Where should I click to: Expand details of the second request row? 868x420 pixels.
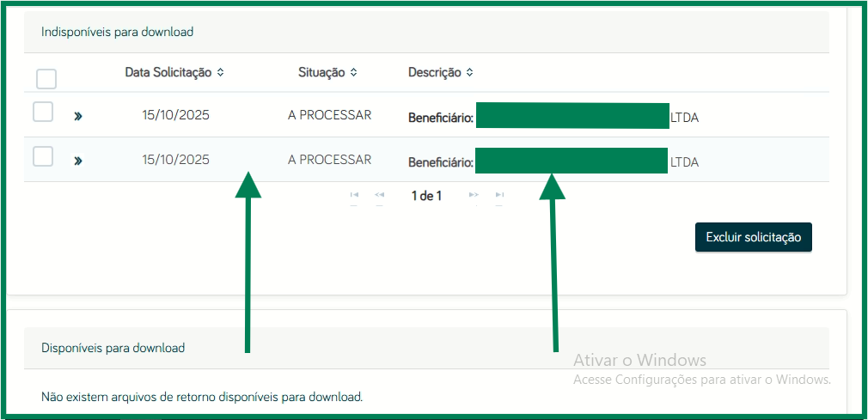(x=78, y=161)
